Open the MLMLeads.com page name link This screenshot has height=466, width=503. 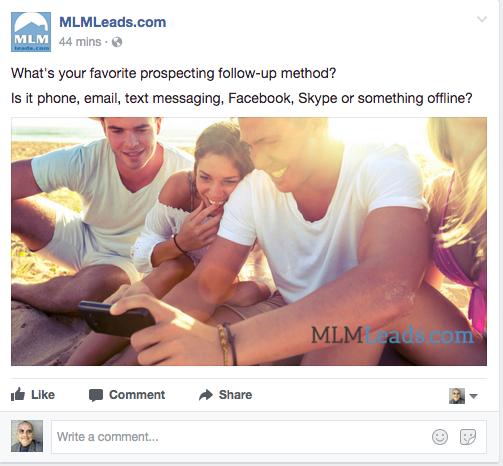113,22
